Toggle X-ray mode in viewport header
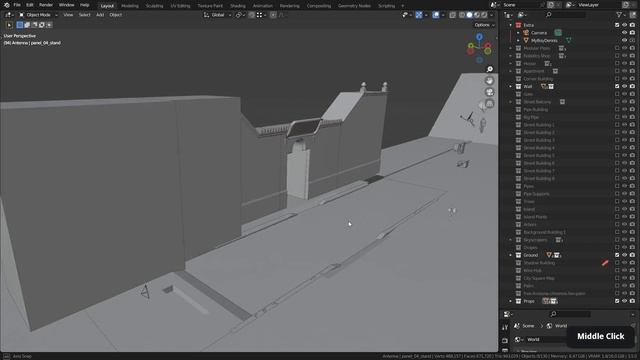The image size is (640, 360). 453,15
